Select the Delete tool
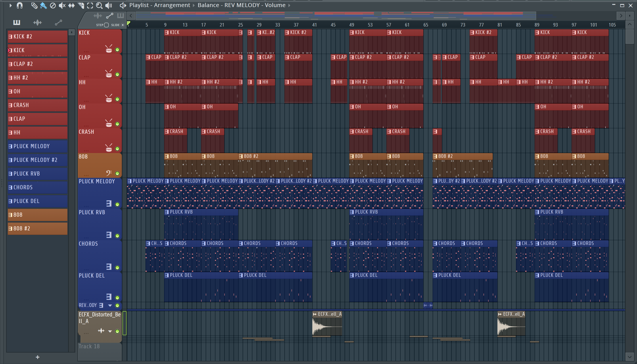Viewport: 637px width, 364px height. tap(53, 5)
